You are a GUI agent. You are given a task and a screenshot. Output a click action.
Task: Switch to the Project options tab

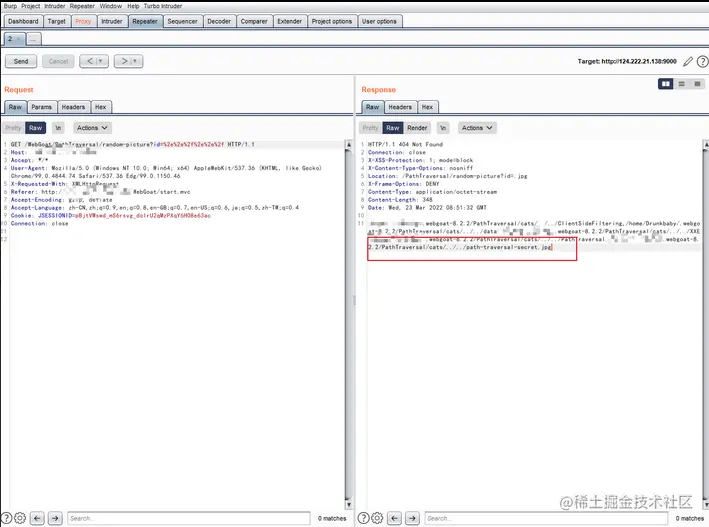(x=331, y=21)
